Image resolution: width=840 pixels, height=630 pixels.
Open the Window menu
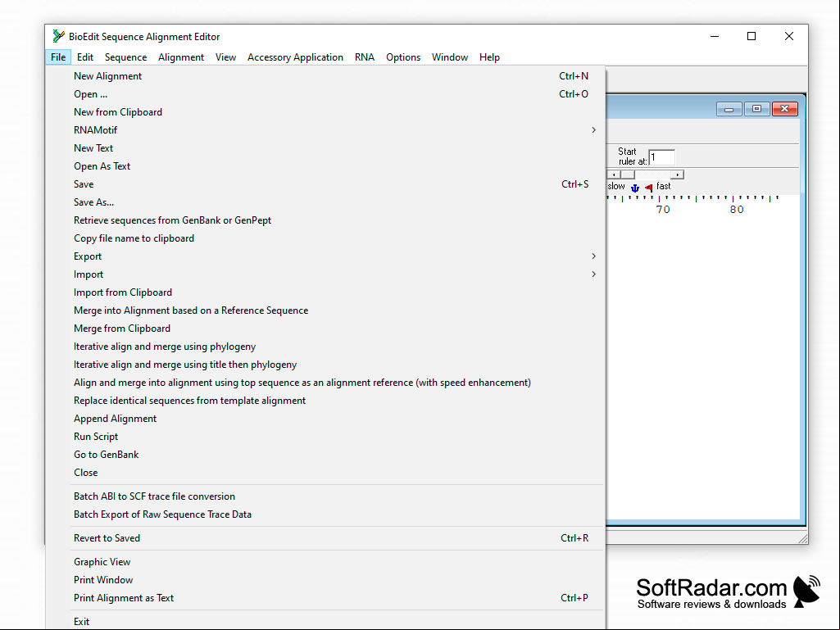point(450,57)
